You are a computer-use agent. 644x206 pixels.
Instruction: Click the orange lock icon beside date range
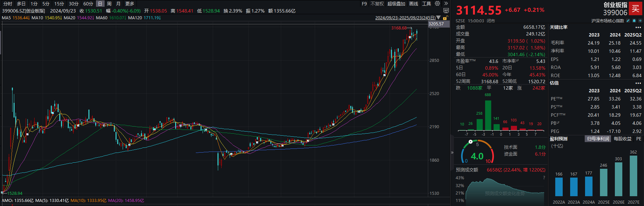pyautogui.click(x=446, y=18)
